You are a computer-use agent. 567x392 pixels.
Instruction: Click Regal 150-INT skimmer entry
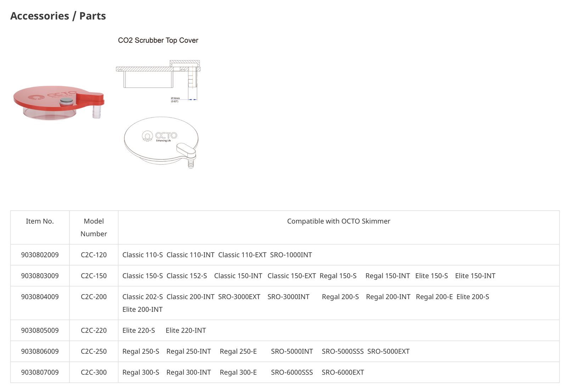point(388,276)
